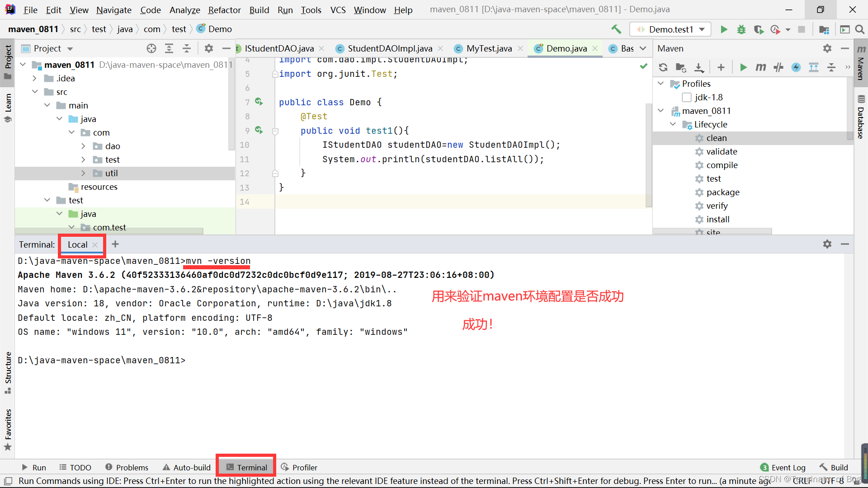Expand the util package folder

pos(83,173)
